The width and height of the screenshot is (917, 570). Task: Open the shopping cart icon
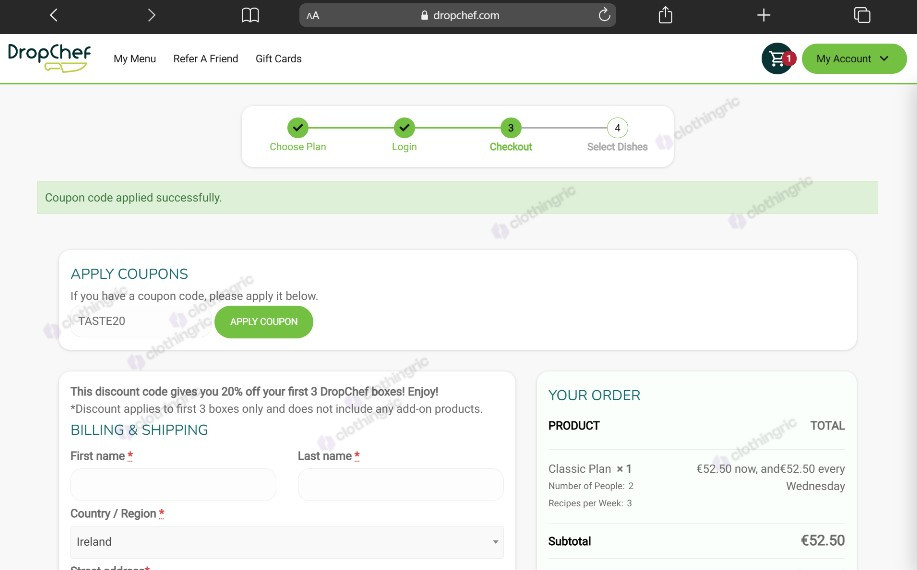click(777, 58)
